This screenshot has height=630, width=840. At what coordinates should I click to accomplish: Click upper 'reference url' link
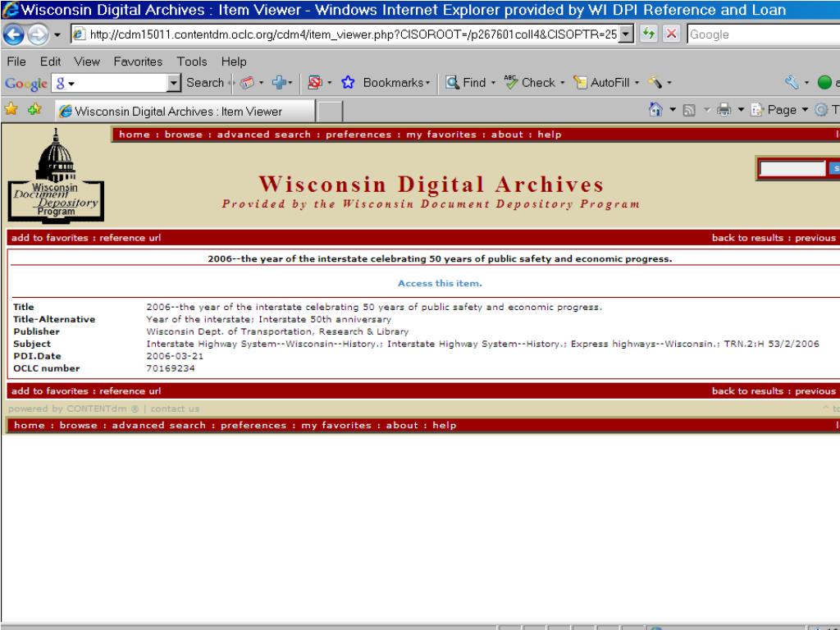point(130,238)
